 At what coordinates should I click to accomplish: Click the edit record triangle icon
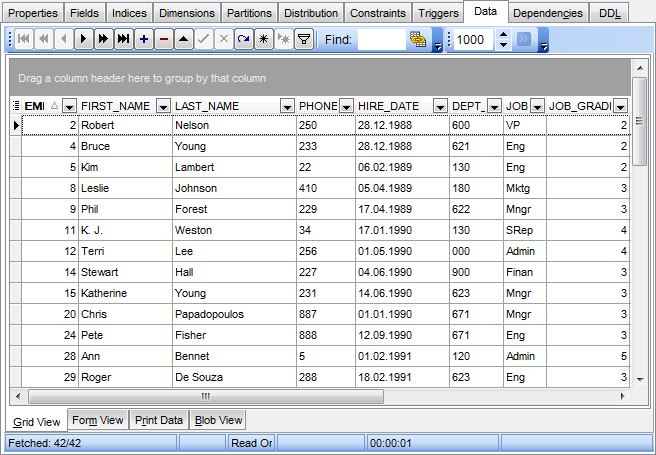tap(184, 40)
